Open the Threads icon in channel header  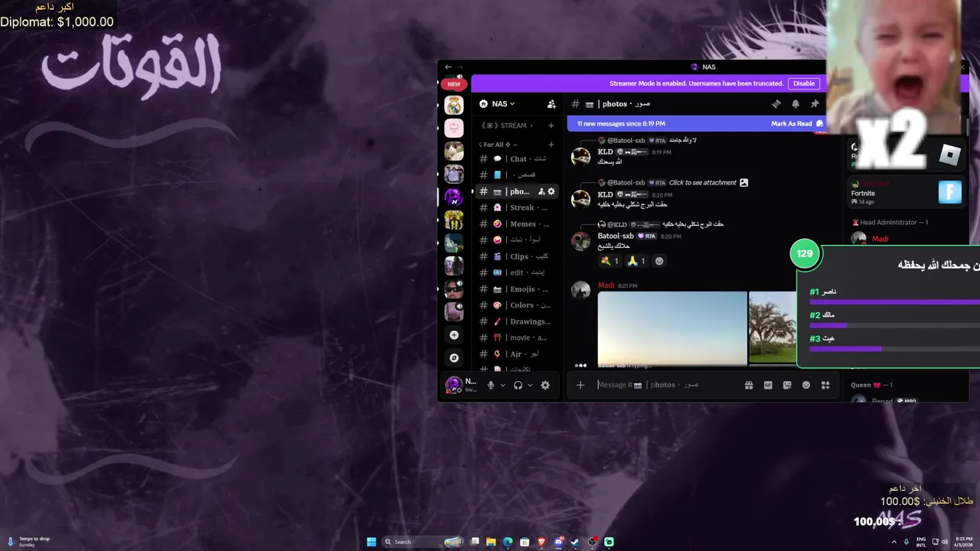click(776, 104)
